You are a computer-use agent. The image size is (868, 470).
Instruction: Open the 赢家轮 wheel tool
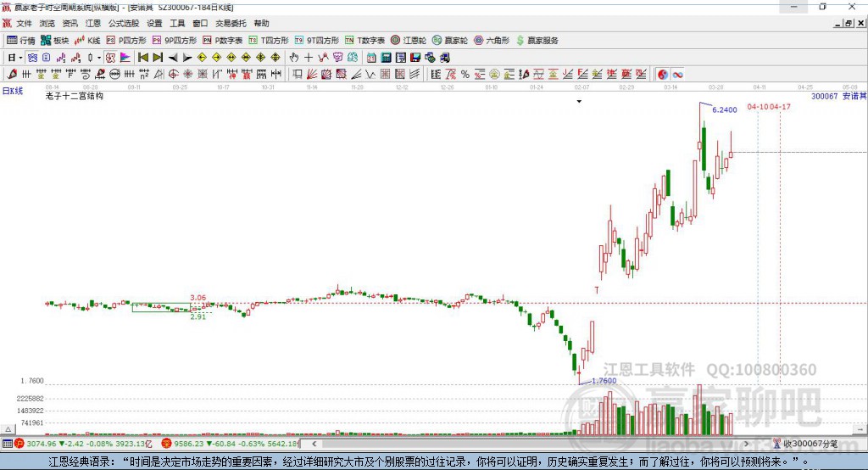click(450, 41)
